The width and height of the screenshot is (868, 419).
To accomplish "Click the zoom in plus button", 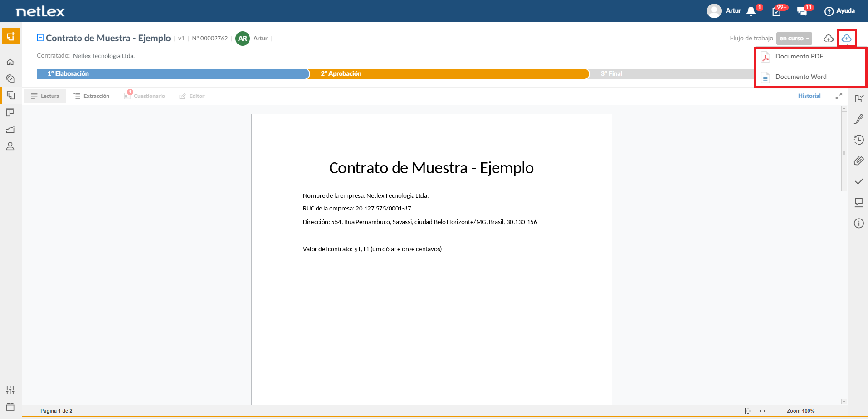I will coord(825,411).
